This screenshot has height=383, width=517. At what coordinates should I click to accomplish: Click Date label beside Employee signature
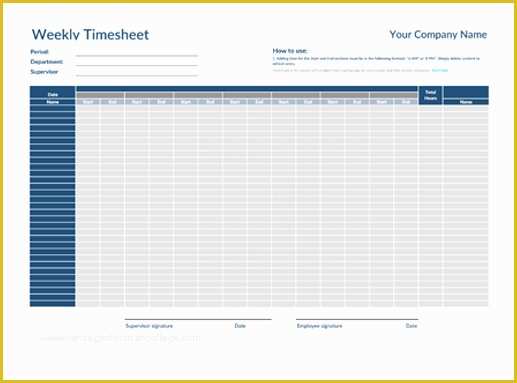[411, 326]
